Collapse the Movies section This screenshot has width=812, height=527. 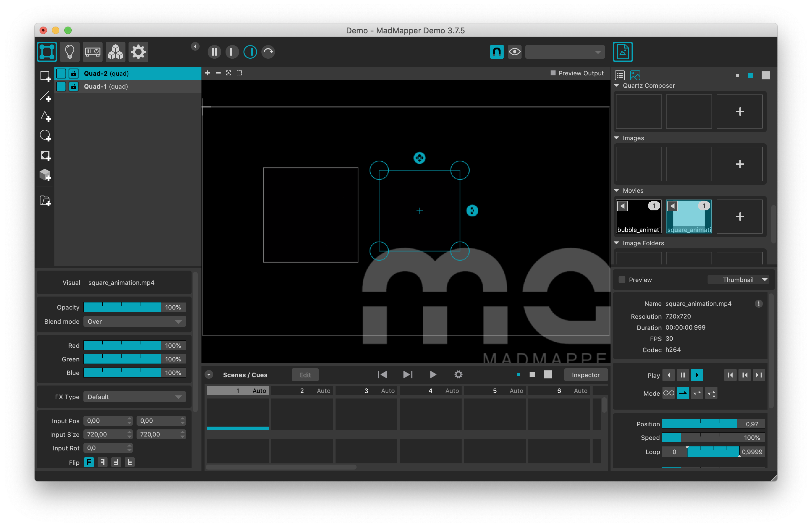coord(616,190)
